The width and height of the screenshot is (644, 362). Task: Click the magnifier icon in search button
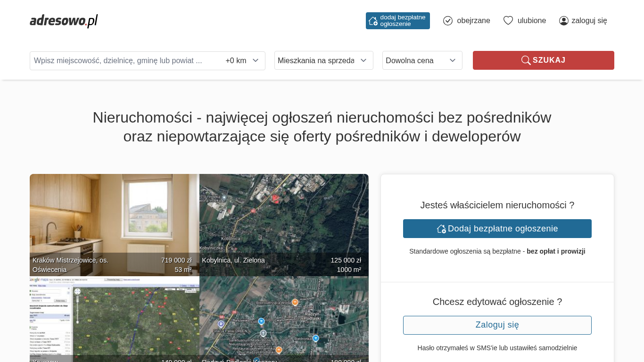(526, 60)
